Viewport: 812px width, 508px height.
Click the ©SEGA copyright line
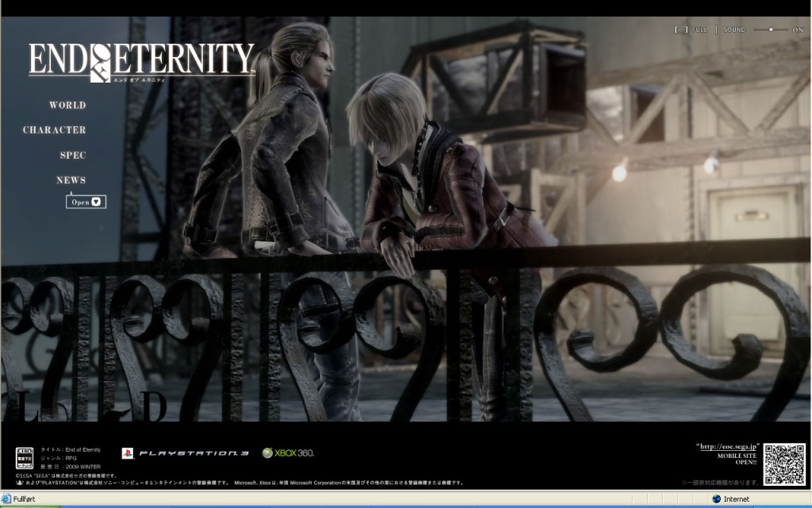pos(67,475)
